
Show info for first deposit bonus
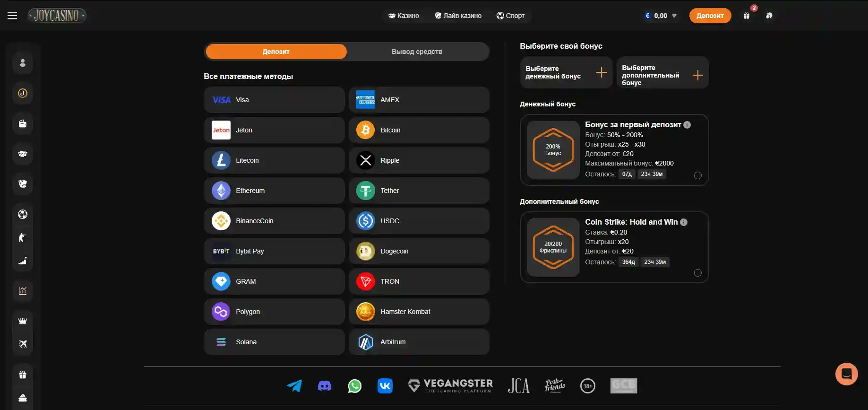point(687,125)
